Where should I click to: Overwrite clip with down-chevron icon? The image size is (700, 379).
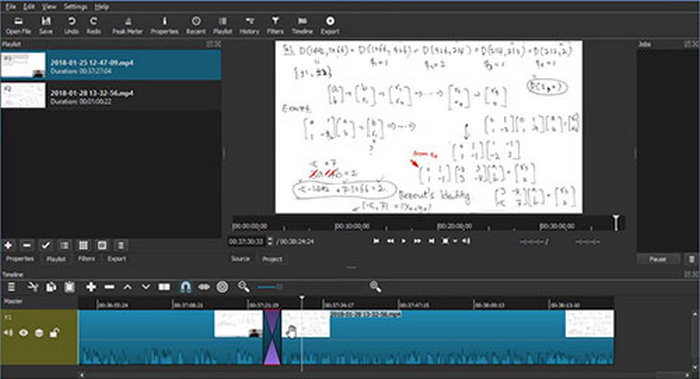(146, 287)
